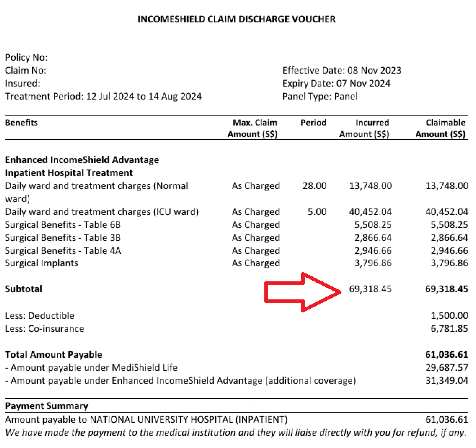Click Panel Type: Panel text
Screen dimensions: 476x448
[320, 96]
